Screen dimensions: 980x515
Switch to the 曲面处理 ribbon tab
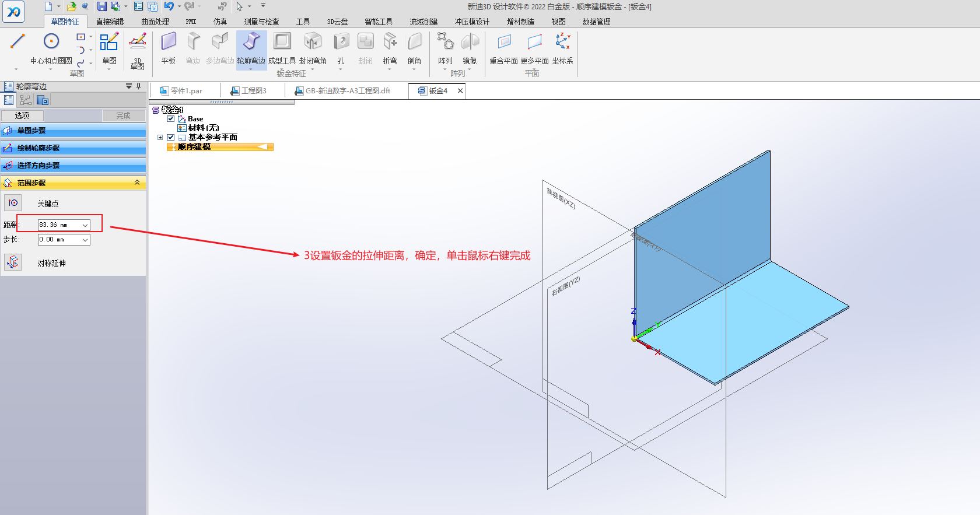tap(155, 22)
